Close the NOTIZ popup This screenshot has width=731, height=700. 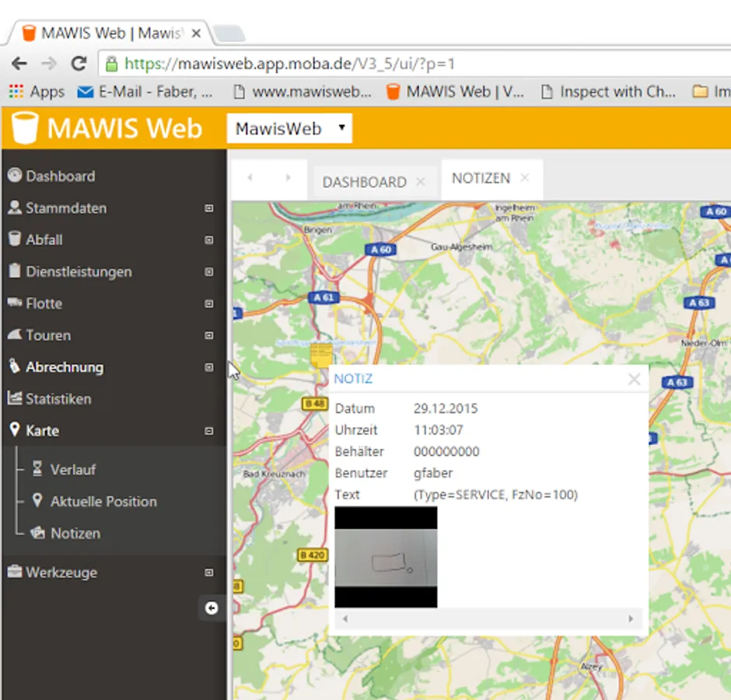coord(634,379)
